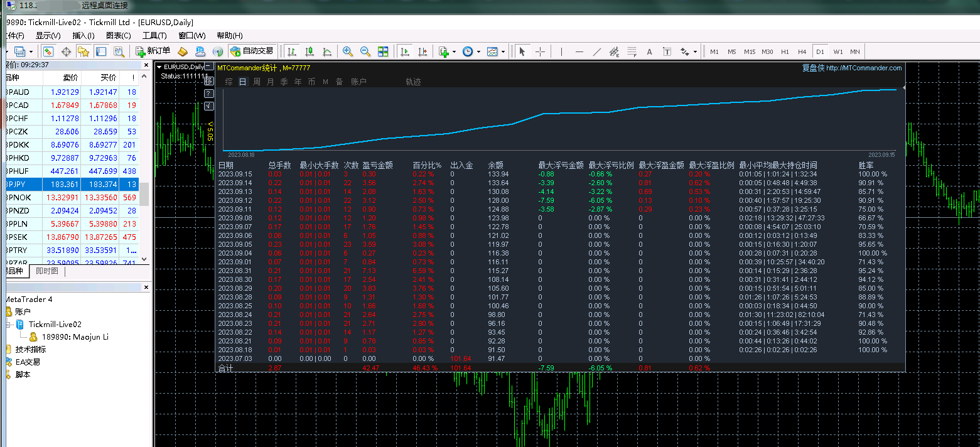
Task: Draw a horizontal line on chart
Action: 579,51
